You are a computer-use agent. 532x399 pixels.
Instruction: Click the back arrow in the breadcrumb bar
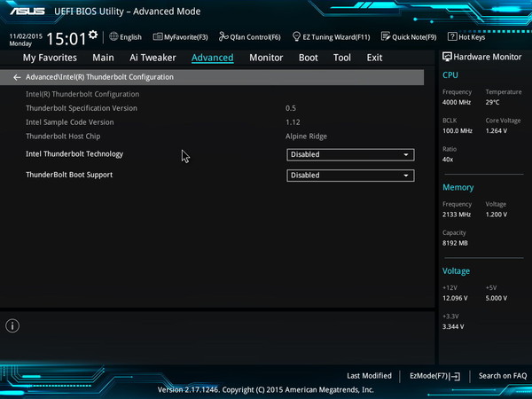pos(17,77)
